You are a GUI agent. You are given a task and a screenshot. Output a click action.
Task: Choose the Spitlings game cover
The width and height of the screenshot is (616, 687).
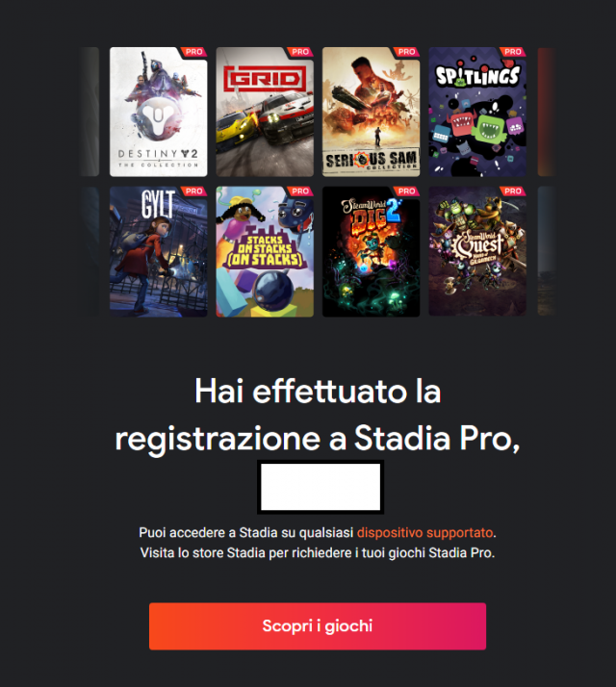(x=477, y=112)
